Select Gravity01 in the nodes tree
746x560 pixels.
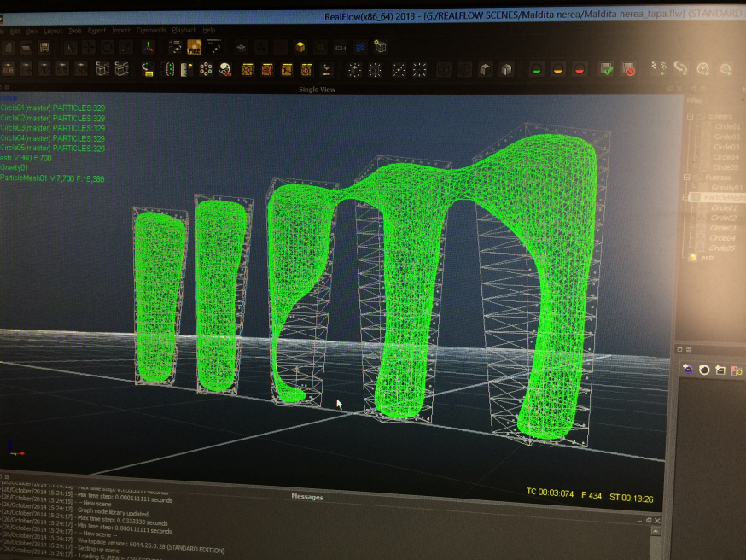click(726, 188)
